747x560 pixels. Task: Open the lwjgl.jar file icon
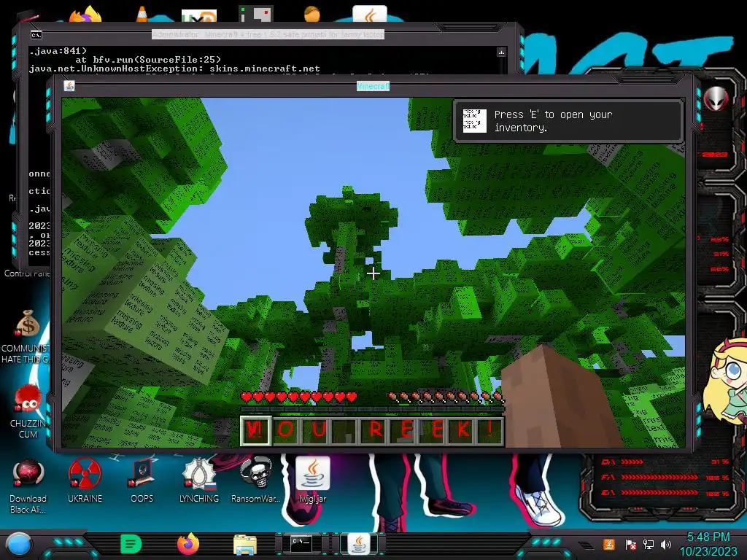313,481
